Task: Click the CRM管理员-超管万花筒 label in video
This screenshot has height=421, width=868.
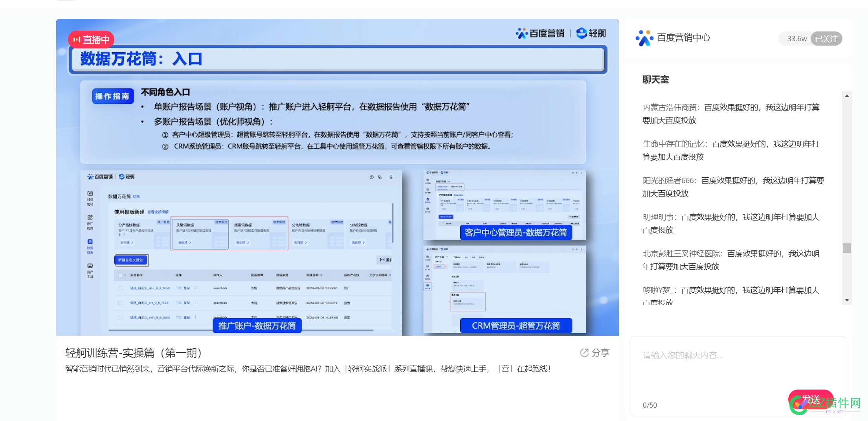Action: point(516,325)
